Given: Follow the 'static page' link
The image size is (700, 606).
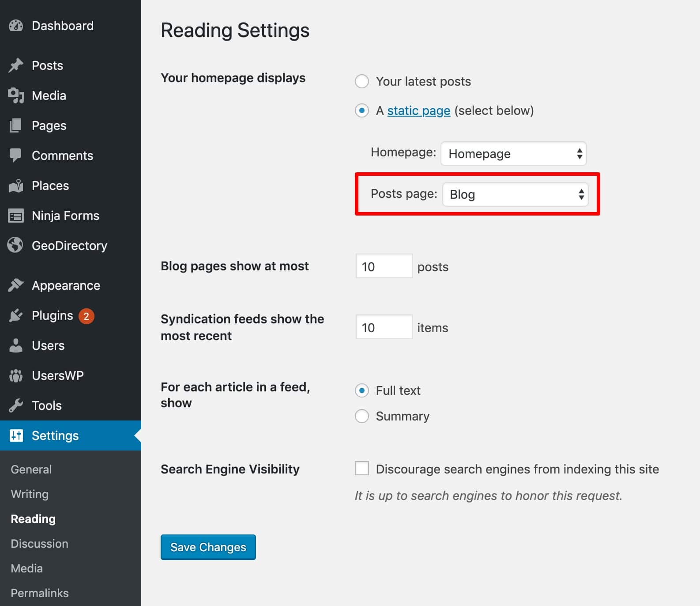Looking at the screenshot, I should pyautogui.click(x=418, y=110).
